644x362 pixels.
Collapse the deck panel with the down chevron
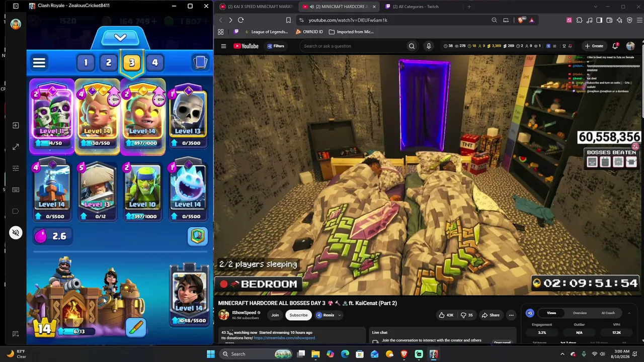coord(120,38)
